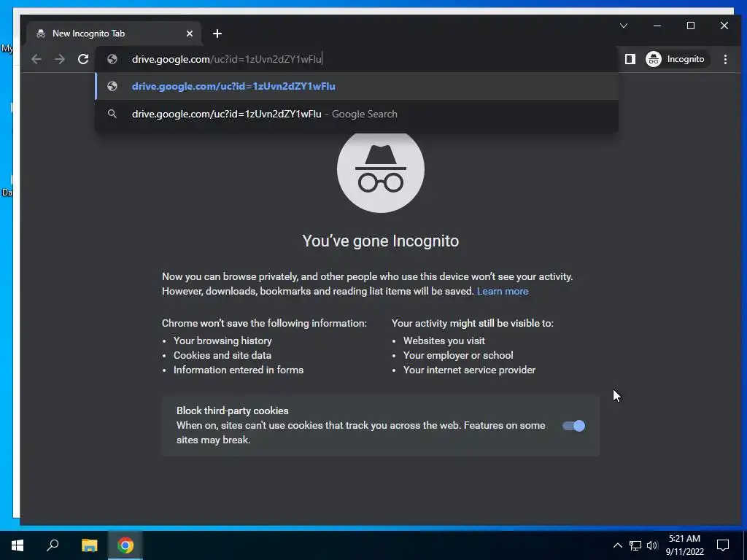This screenshot has width=747, height=560.
Task: Click "Websites you visit" list item
Action: tap(444, 341)
